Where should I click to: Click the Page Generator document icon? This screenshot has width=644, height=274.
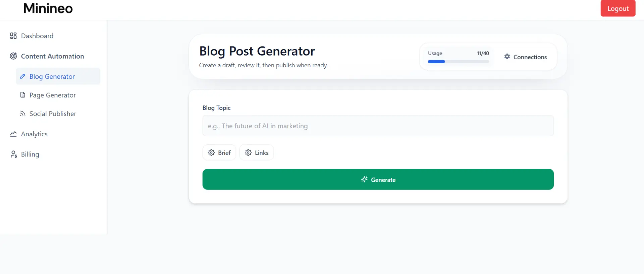[22, 95]
